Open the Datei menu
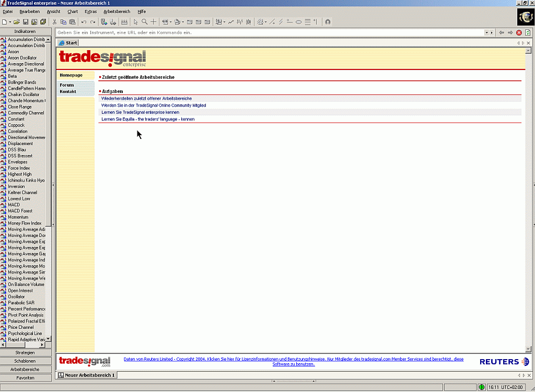 click(x=7, y=11)
